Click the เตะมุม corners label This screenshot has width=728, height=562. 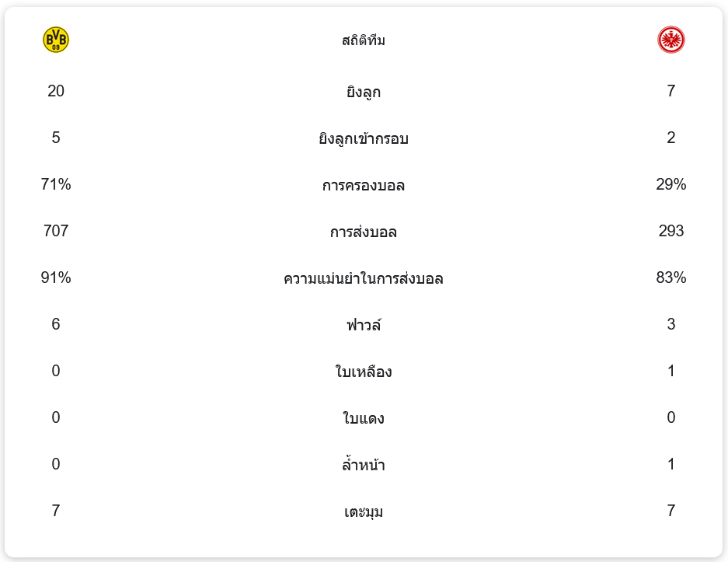coord(364,511)
